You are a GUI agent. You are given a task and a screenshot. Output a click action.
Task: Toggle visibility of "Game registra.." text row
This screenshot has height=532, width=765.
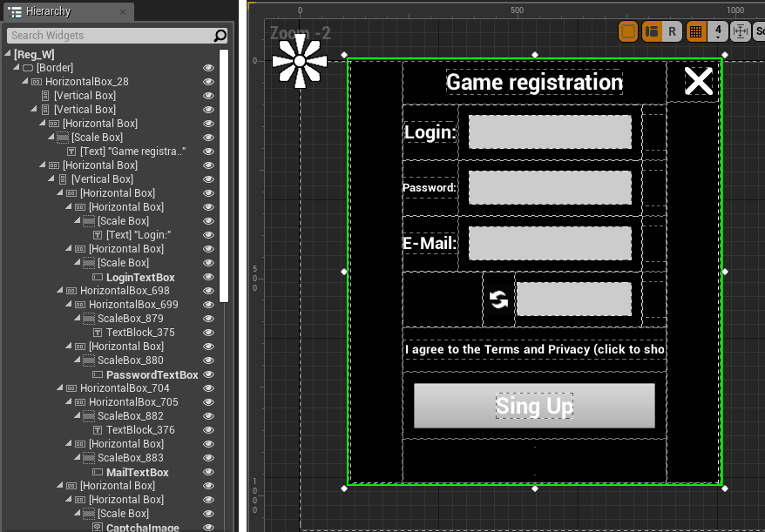pos(208,152)
